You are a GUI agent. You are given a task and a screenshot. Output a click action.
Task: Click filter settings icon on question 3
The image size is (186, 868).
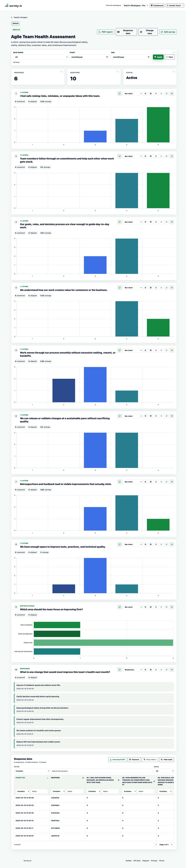click(146, 222)
